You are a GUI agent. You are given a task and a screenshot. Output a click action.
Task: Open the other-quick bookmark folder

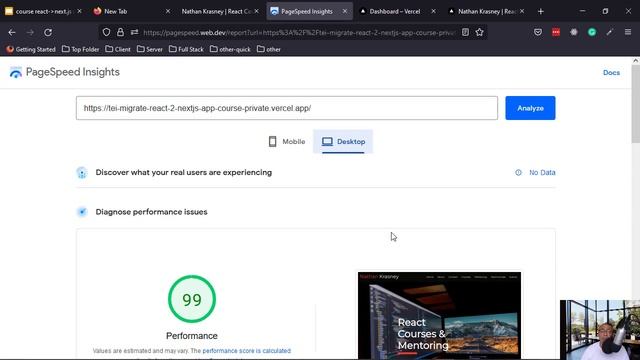(x=230, y=49)
